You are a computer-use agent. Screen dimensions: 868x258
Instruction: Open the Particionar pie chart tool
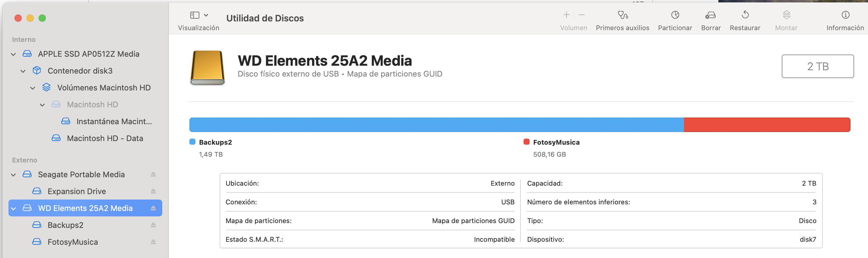[x=675, y=15]
